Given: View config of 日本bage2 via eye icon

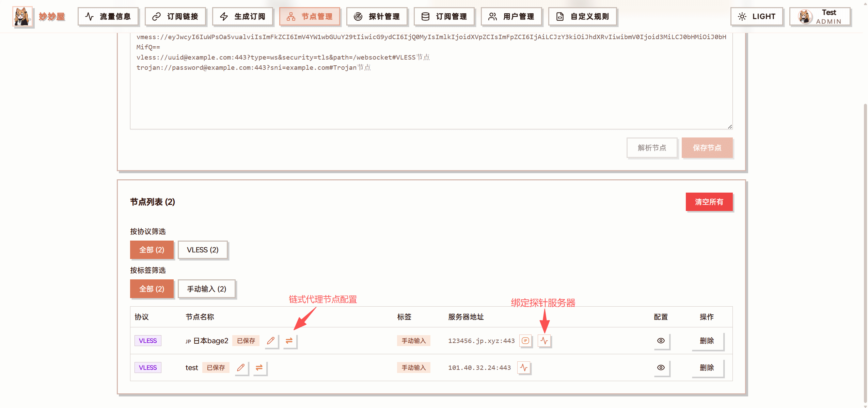Looking at the screenshot, I should pyautogui.click(x=661, y=341).
